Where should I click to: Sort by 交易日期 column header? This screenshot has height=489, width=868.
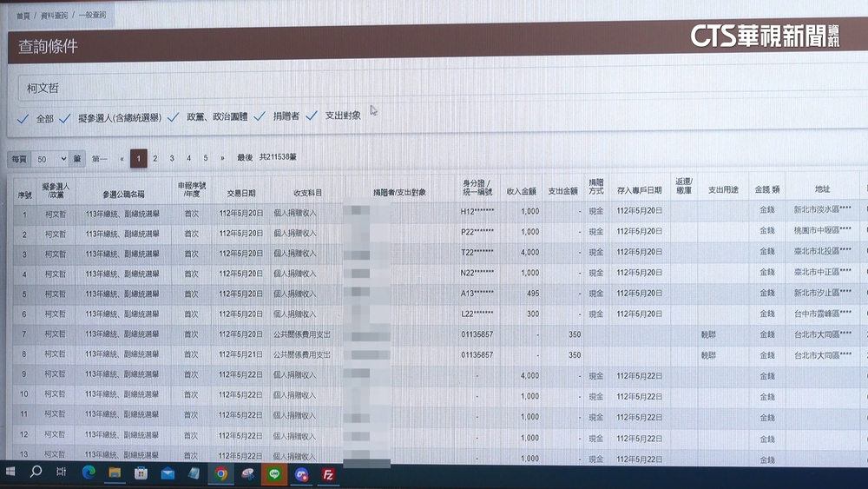(240, 193)
